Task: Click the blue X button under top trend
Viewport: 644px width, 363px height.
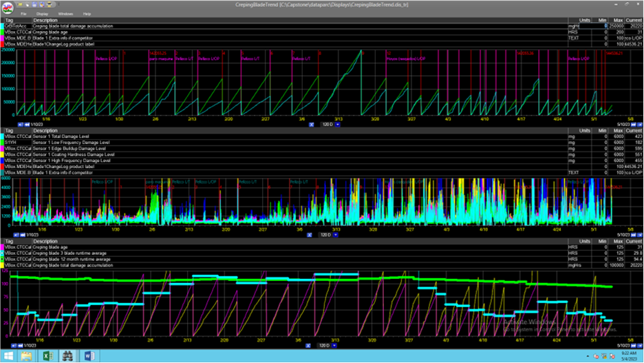Action: [x=311, y=125]
